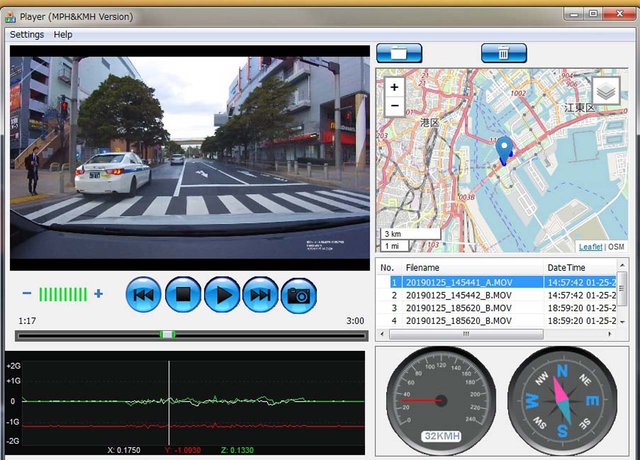Viewport: 640px width, 460px height.
Task: Start video with the play button
Action: pos(222,295)
